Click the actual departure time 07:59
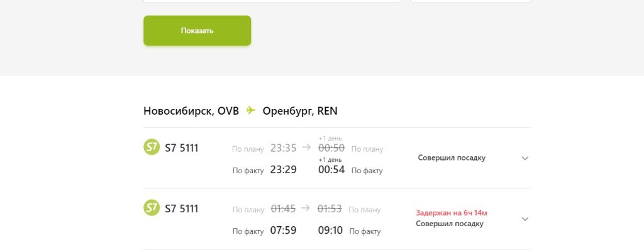Image resolution: width=644 pixels, height=252 pixels. pyautogui.click(x=283, y=231)
